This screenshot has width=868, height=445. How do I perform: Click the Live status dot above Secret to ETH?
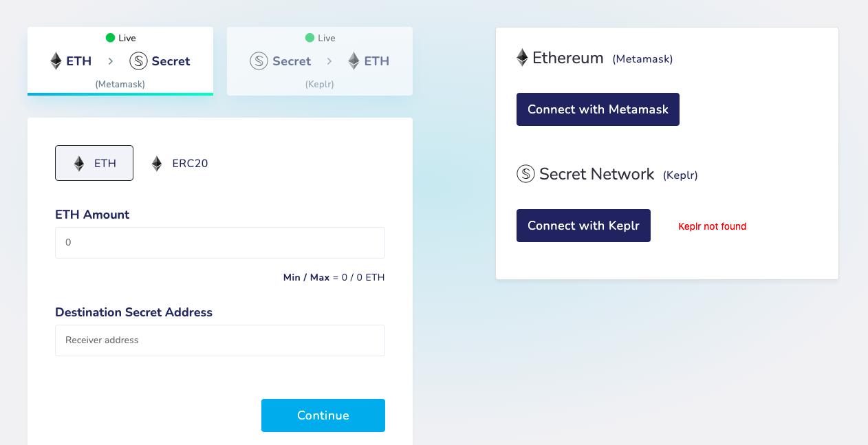click(x=310, y=38)
